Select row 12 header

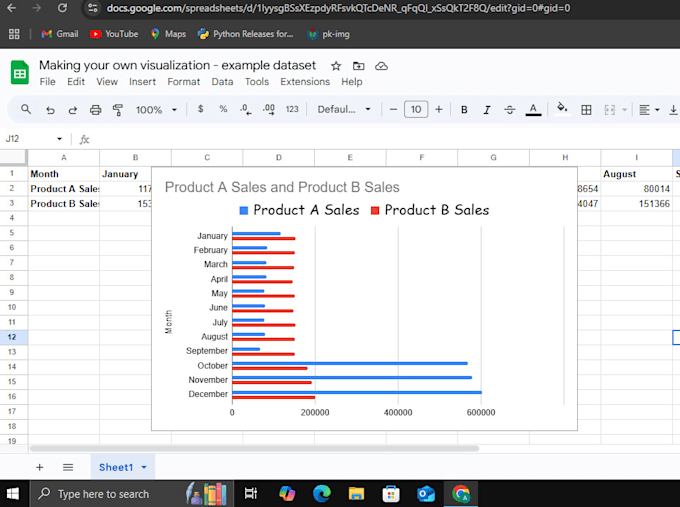click(12, 337)
